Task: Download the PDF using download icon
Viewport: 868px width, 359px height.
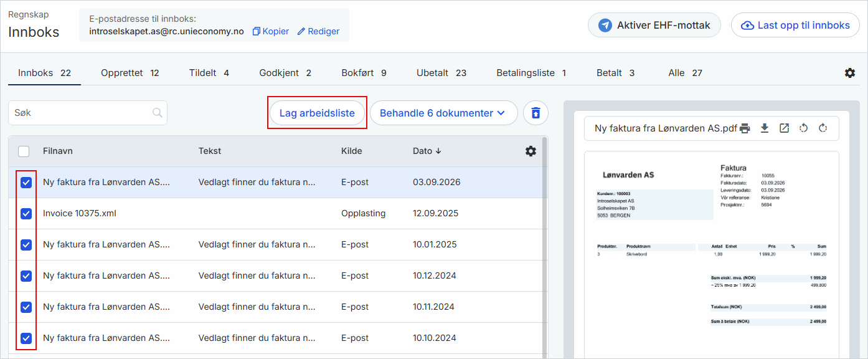Action: (765, 128)
